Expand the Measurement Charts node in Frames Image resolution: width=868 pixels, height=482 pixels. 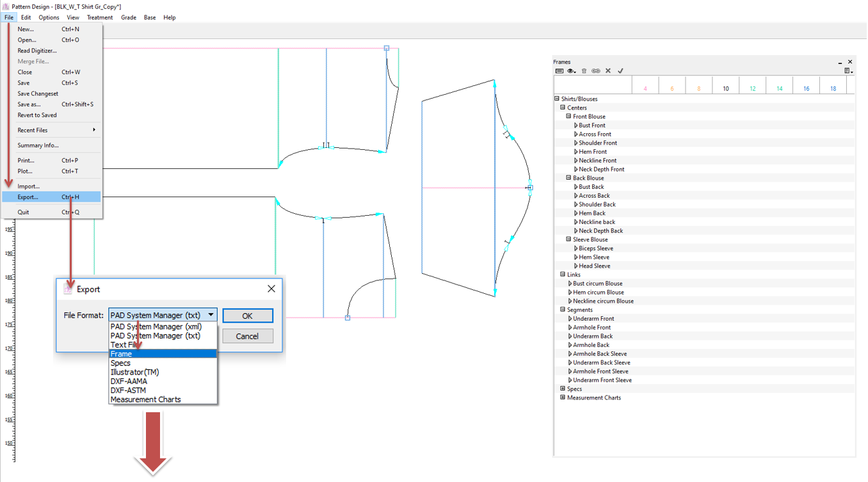[563, 398]
